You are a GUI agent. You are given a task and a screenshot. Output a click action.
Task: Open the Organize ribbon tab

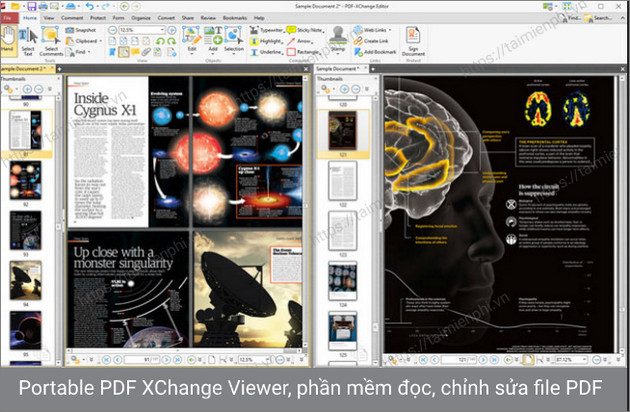coord(141,18)
